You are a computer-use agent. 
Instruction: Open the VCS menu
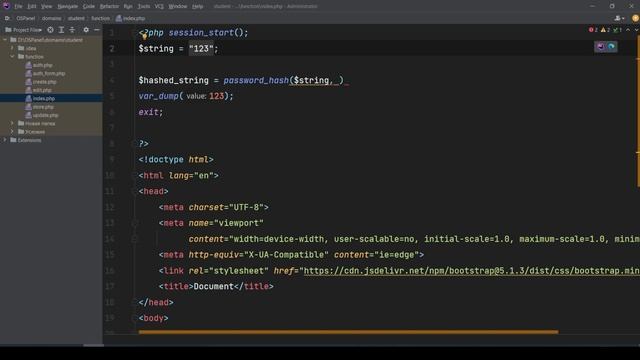pos(159,7)
